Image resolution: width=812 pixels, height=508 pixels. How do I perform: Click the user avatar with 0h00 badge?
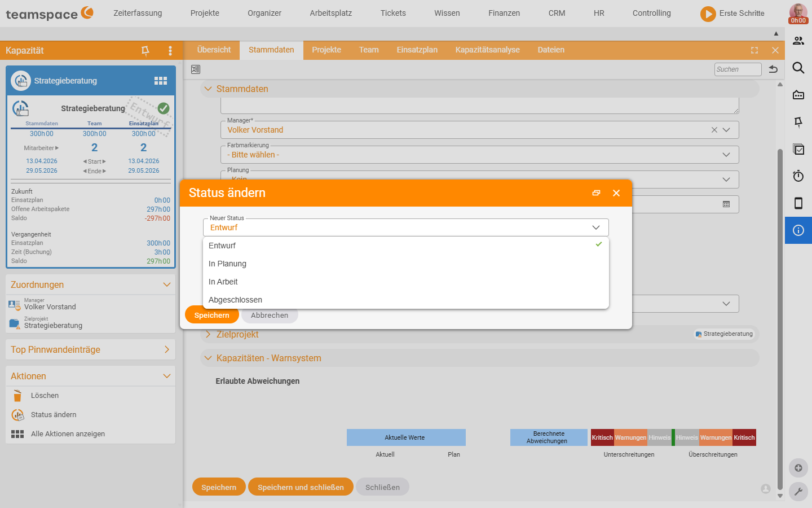point(798,14)
